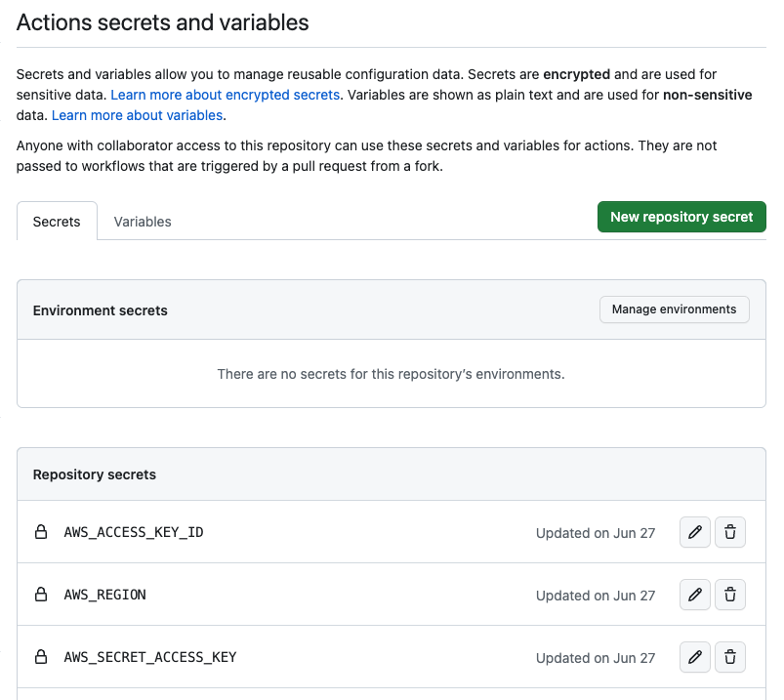Create a new repository secret
The image size is (784, 700).
pyautogui.click(x=681, y=217)
